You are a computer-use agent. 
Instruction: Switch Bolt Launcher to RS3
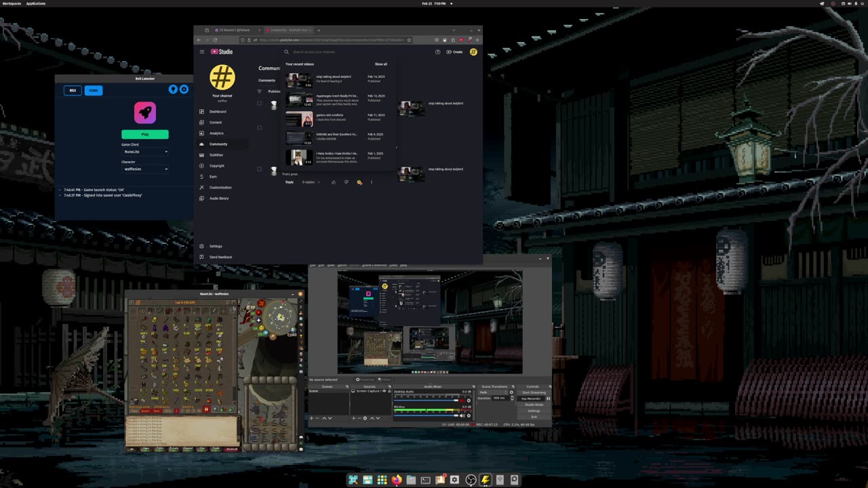tap(73, 90)
